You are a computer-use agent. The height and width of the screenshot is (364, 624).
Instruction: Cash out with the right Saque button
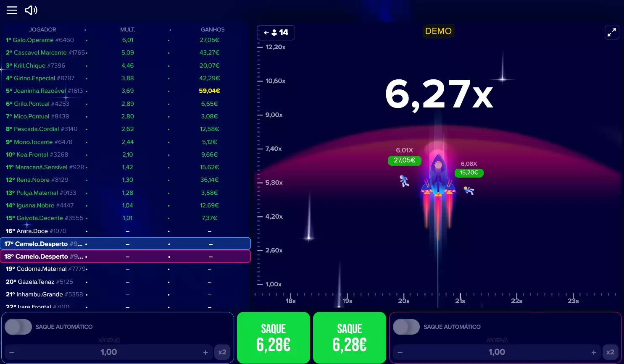[x=350, y=338]
